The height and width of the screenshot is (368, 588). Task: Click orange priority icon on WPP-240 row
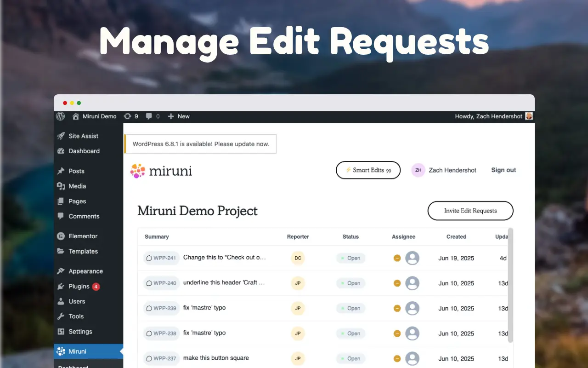tap(397, 283)
